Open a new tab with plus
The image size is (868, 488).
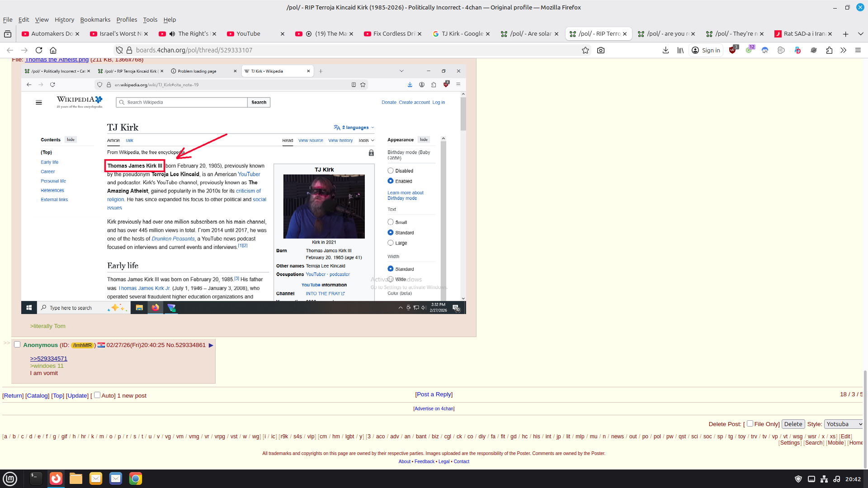pyautogui.click(x=845, y=34)
